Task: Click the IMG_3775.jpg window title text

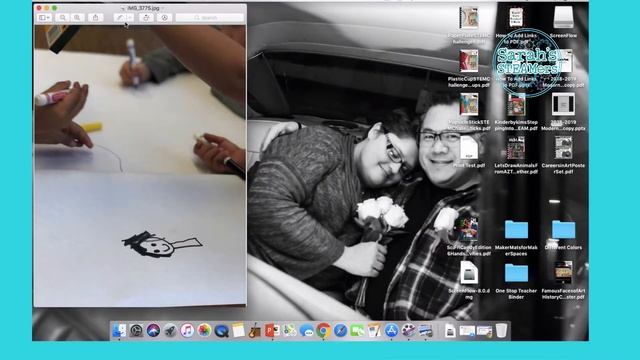Action: click(143, 8)
